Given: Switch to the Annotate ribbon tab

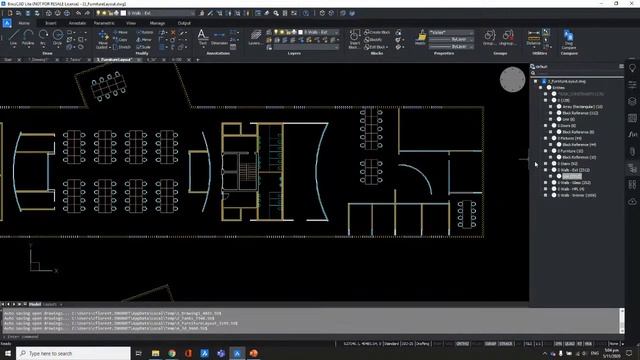Looking at the screenshot, I should click(x=77, y=23).
